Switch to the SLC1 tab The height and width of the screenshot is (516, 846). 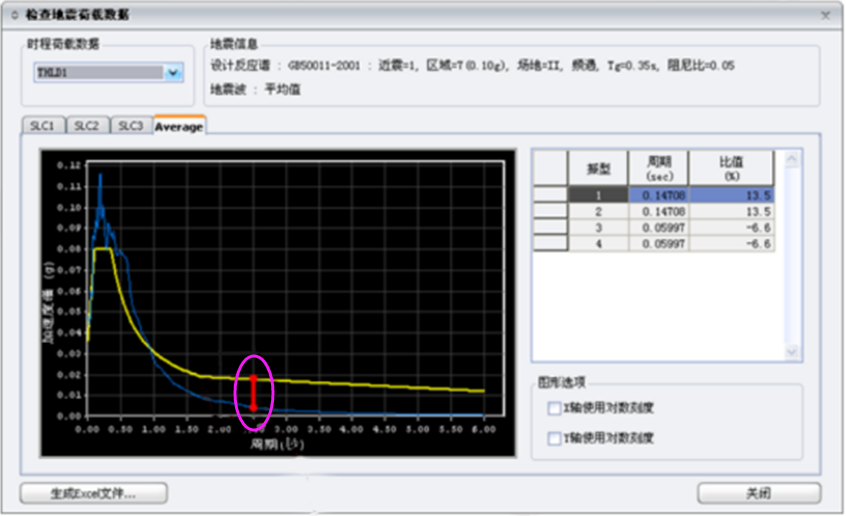(x=43, y=126)
